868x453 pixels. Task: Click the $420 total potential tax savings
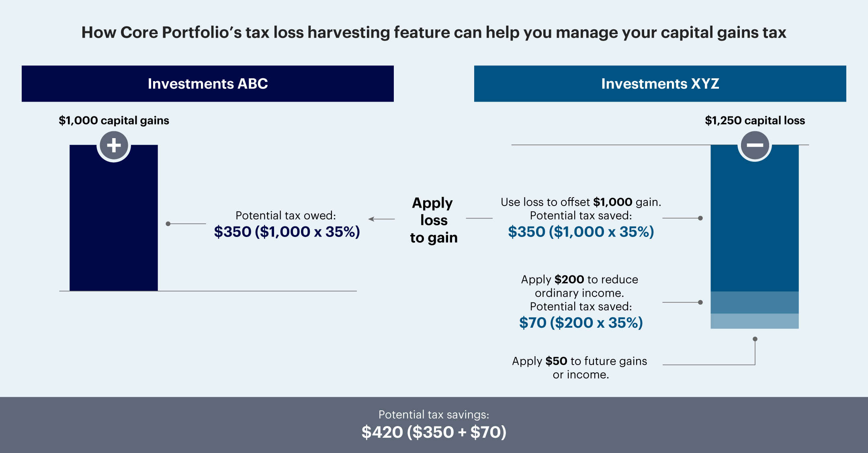click(x=434, y=432)
